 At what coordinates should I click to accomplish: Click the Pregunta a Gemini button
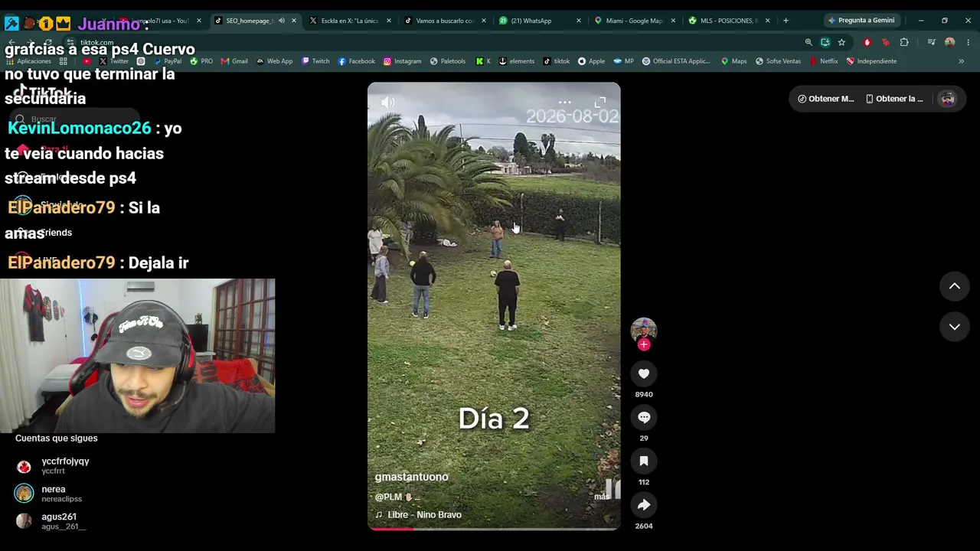point(861,21)
